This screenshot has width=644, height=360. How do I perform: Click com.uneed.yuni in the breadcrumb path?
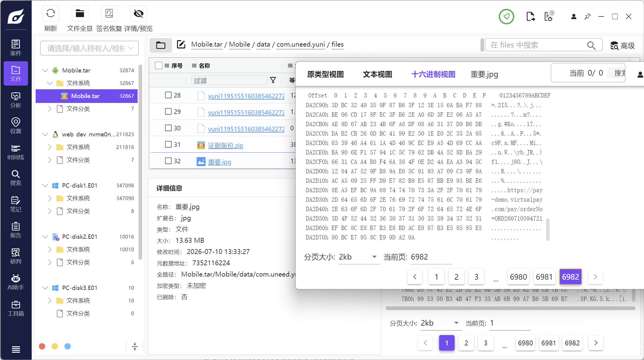(301, 44)
